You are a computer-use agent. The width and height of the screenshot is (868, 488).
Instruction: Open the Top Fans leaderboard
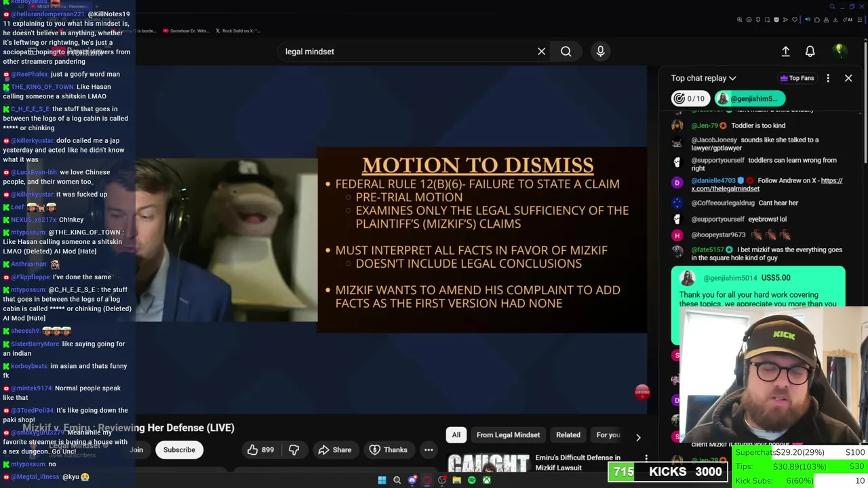[797, 78]
